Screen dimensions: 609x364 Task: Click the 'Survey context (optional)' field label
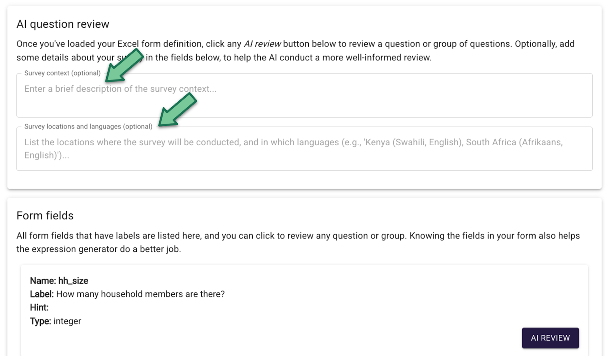pyautogui.click(x=62, y=73)
